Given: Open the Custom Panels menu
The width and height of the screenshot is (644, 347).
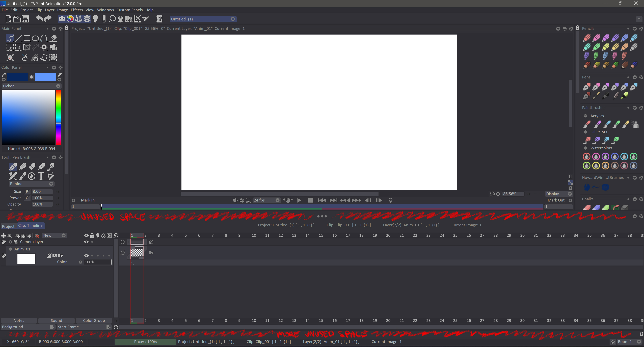Looking at the screenshot, I should point(129,10).
